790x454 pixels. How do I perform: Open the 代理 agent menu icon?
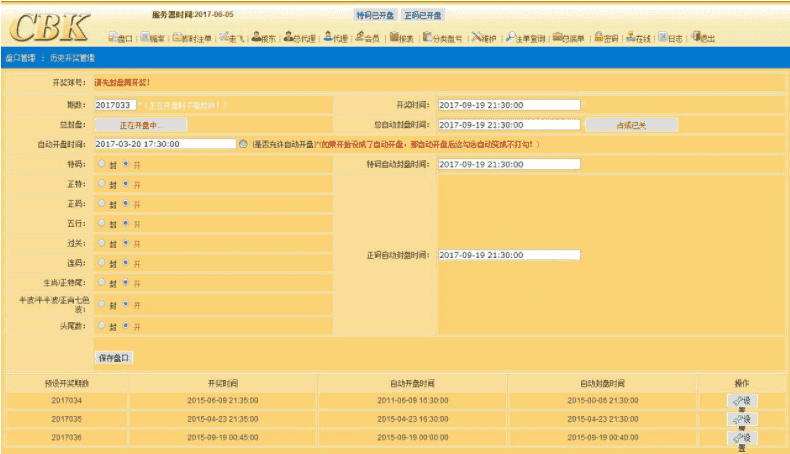click(328, 36)
